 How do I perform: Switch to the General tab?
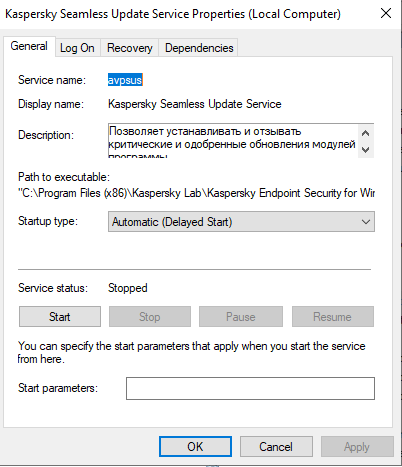pyautogui.click(x=29, y=46)
